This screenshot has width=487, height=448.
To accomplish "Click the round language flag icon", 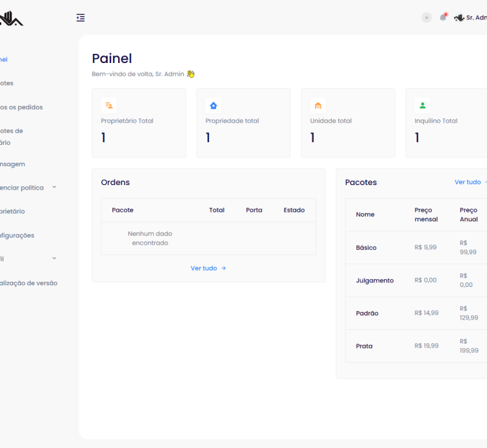I will pyautogui.click(x=427, y=18).
